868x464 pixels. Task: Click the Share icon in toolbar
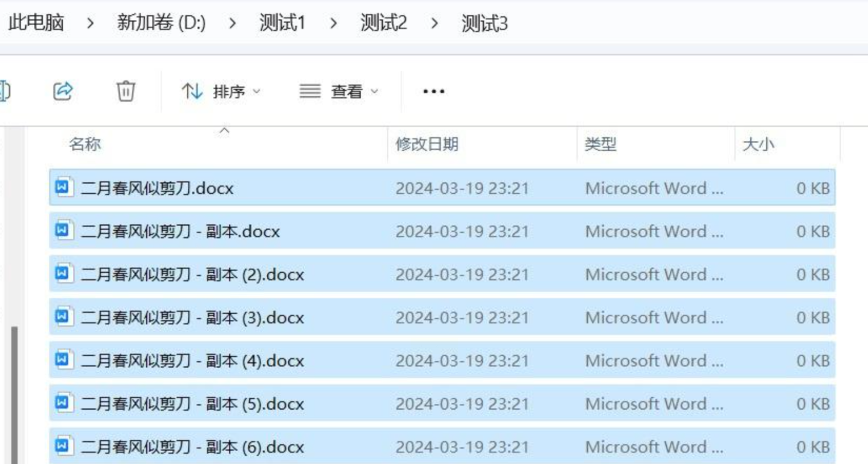(x=63, y=91)
